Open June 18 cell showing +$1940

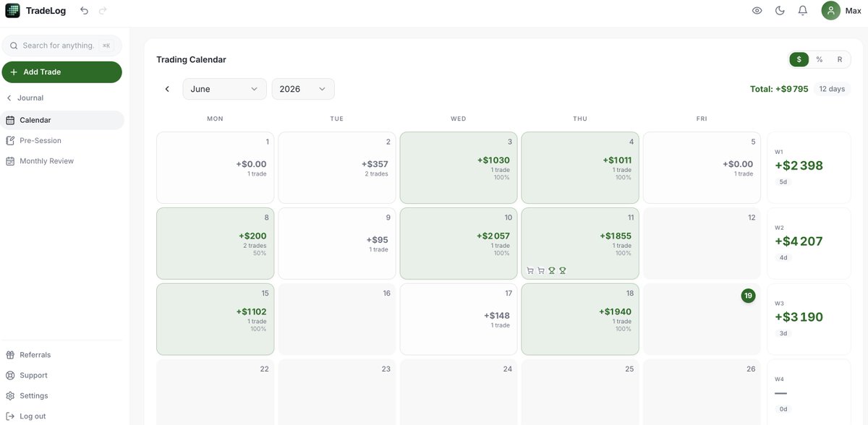tap(580, 319)
